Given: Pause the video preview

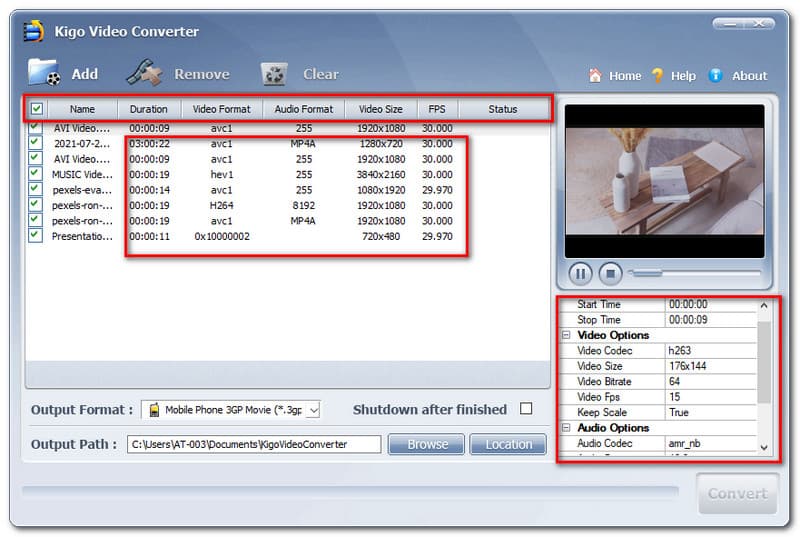Looking at the screenshot, I should point(580,273).
